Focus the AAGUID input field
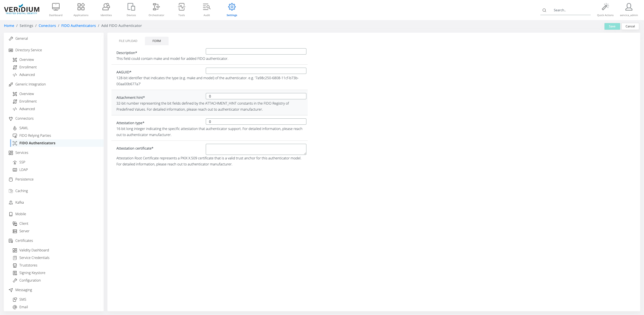This screenshot has height=315, width=644. pos(256,71)
